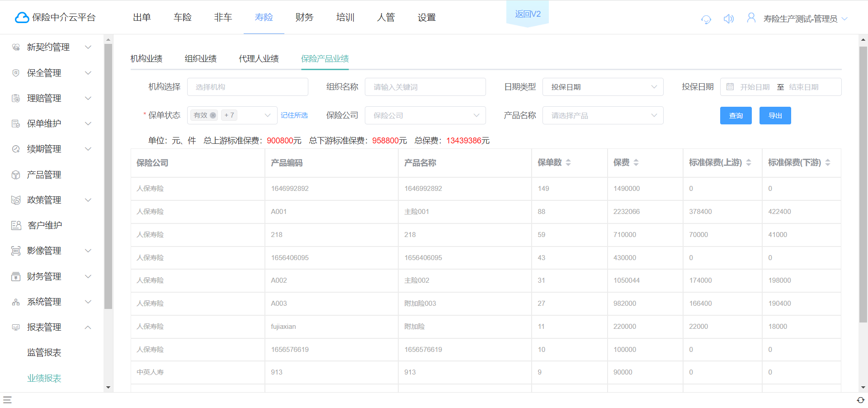Click the cloud platform logo icon

pyautogui.click(x=22, y=18)
